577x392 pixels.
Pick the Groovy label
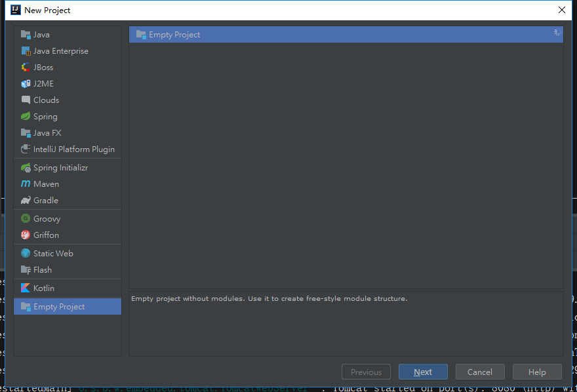[x=47, y=219]
